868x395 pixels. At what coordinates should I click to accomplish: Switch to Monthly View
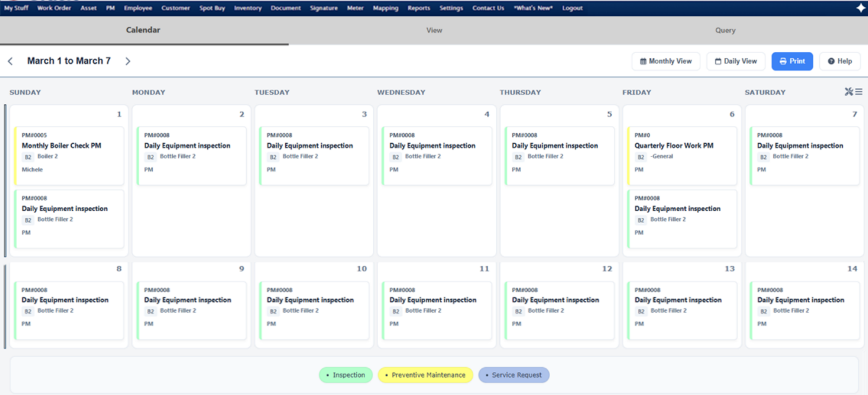click(x=666, y=61)
